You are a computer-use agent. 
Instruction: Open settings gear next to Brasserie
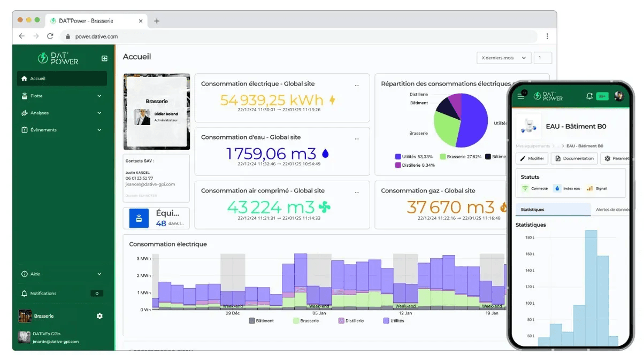tap(99, 316)
